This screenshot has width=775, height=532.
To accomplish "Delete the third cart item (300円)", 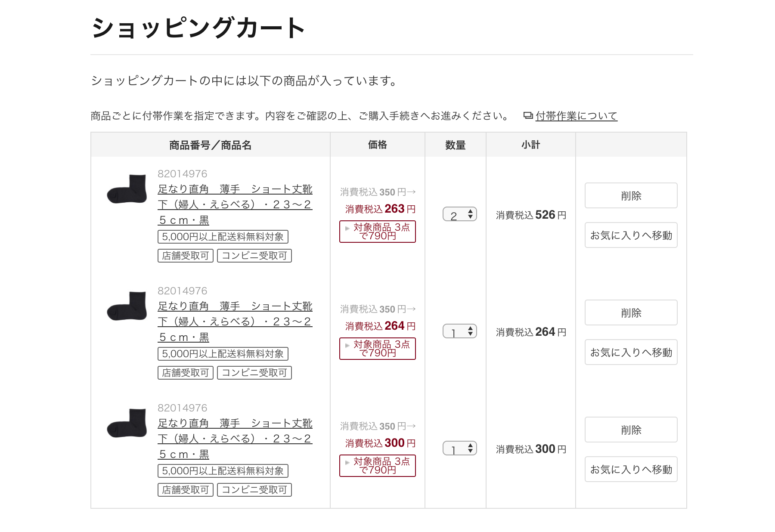I will 631,430.
